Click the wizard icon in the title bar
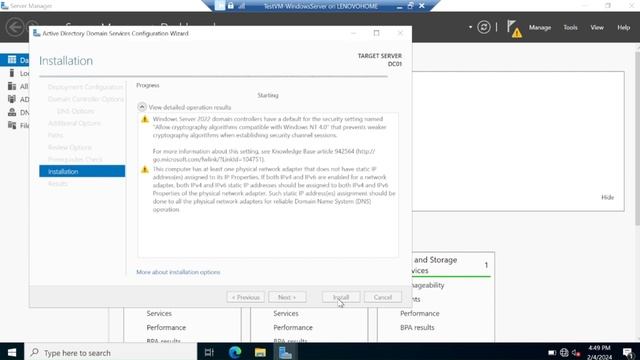640x360 pixels. point(36,33)
